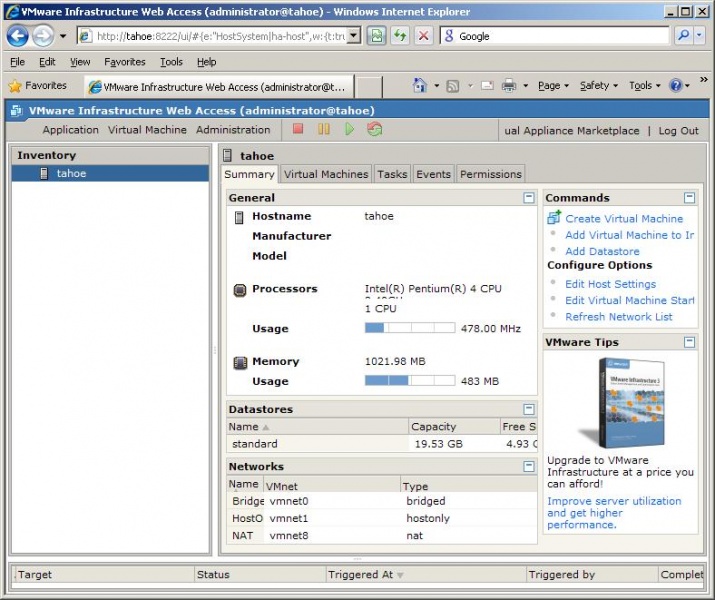Collapse the General panel section
This screenshot has width=715, height=600.
click(529, 198)
